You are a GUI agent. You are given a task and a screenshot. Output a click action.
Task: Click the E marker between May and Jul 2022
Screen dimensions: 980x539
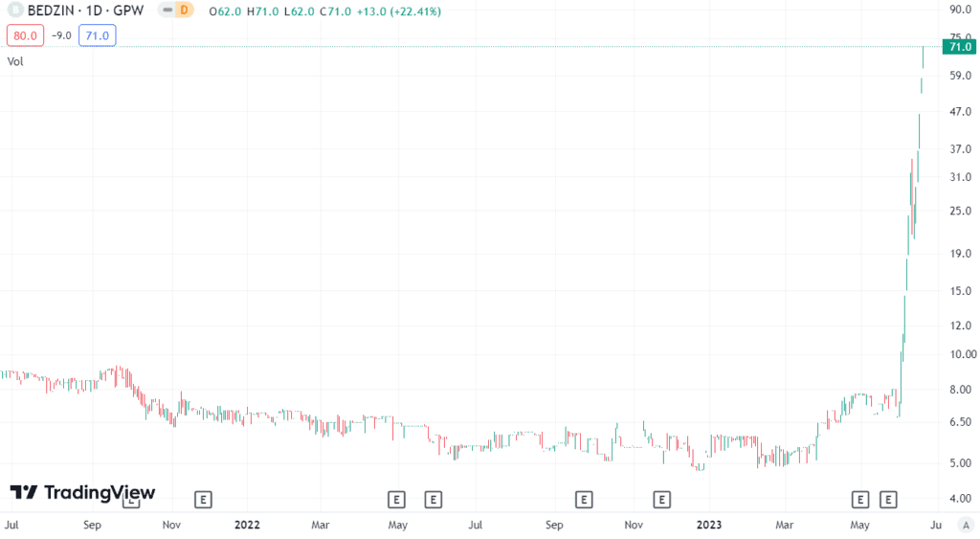[x=433, y=499]
